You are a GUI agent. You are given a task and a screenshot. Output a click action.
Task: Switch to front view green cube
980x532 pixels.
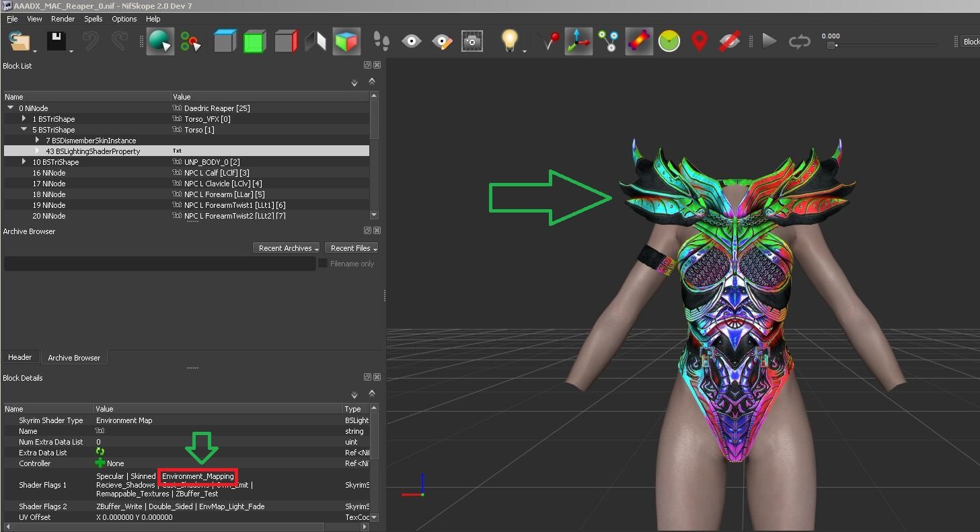tap(255, 42)
